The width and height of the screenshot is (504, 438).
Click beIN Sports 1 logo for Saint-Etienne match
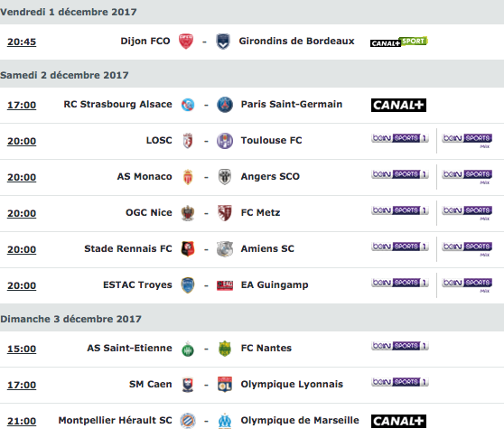[400, 346]
